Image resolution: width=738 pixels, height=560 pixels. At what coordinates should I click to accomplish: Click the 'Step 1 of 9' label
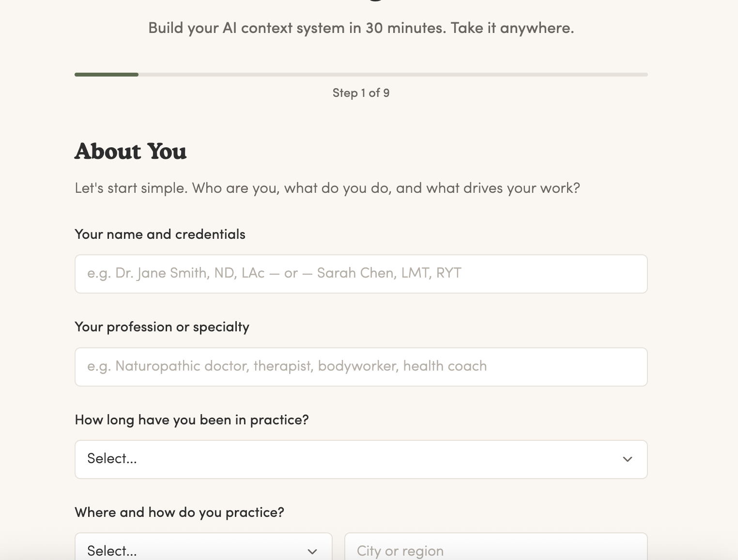pyautogui.click(x=361, y=93)
